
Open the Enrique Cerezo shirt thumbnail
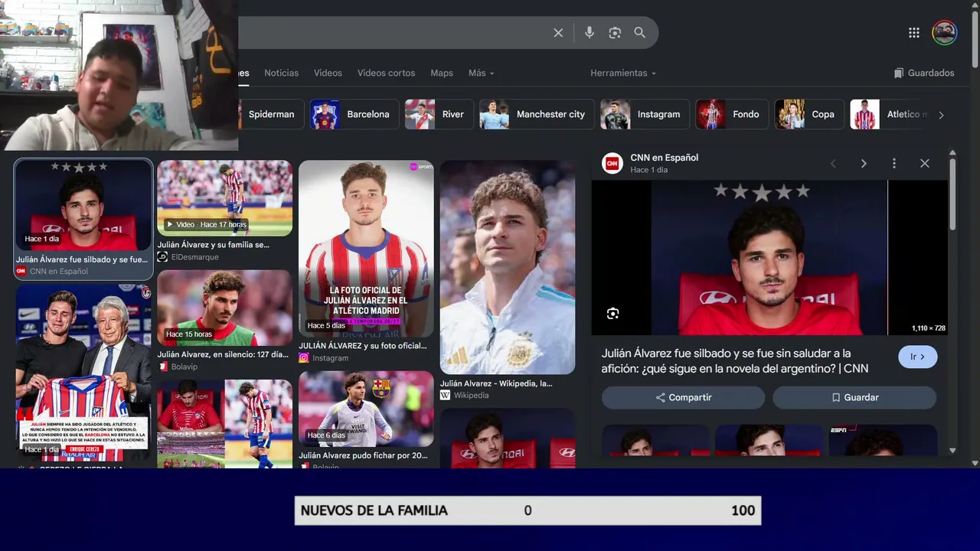(x=83, y=373)
